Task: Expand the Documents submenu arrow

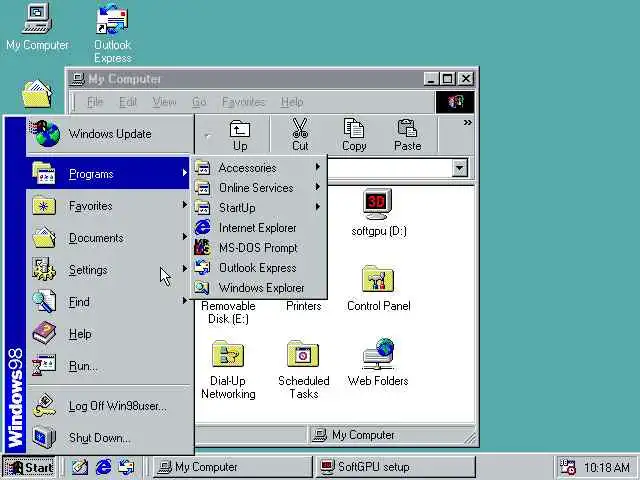Action: [184, 237]
